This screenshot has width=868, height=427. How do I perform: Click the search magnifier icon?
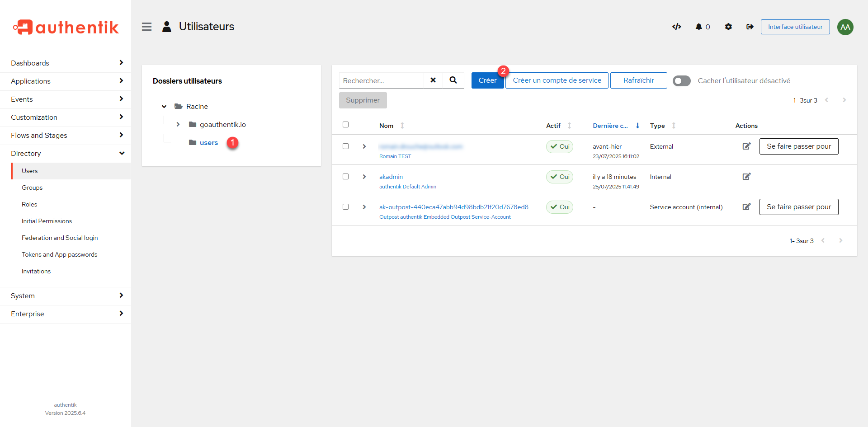click(453, 80)
